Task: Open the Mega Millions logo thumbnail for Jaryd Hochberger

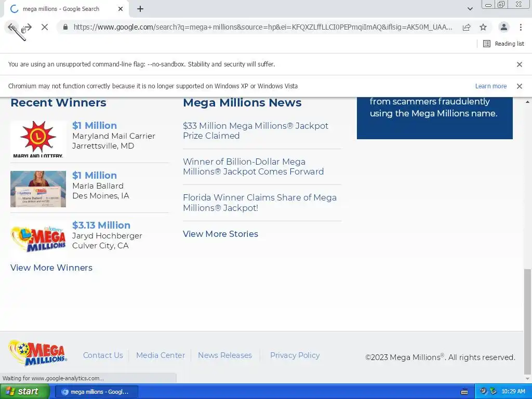Action: click(x=38, y=239)
